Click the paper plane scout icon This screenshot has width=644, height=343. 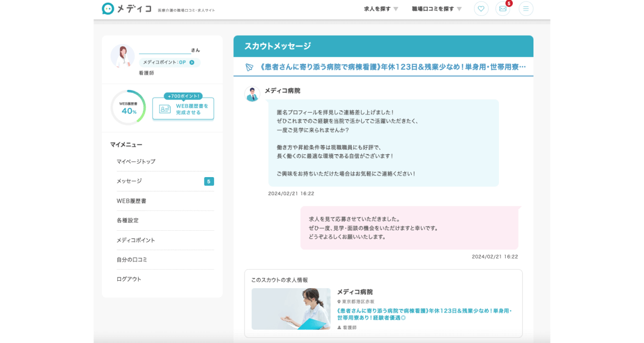click(x=249, y=67)
